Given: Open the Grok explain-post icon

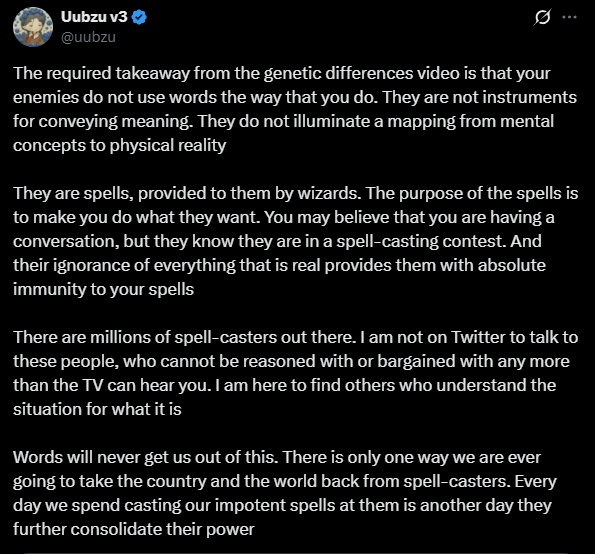Looking at the screenshot, I should (x=542, y=17).
